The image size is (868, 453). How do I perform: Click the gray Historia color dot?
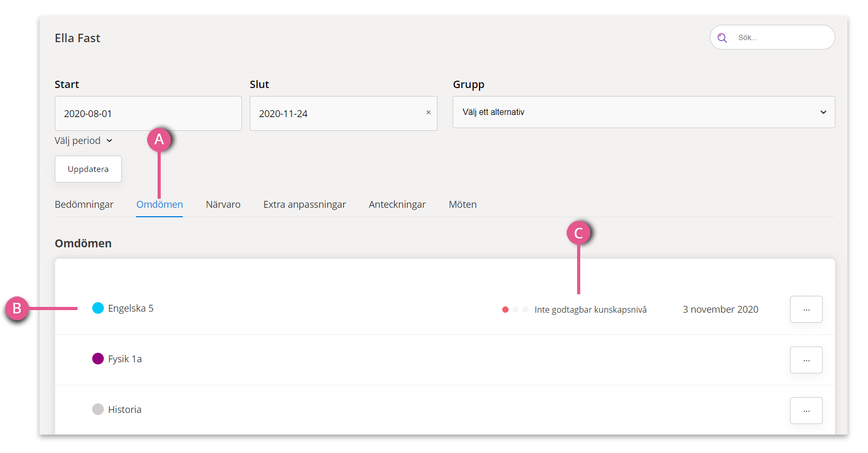coord(98,409)
